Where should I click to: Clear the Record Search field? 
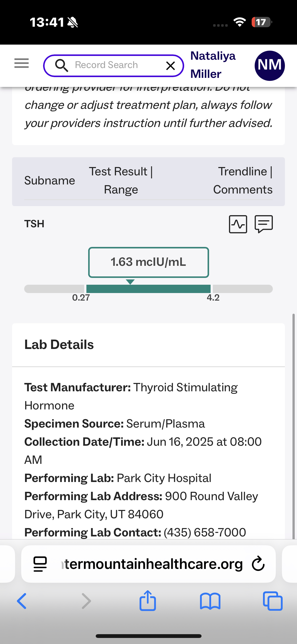click(171, 66)
